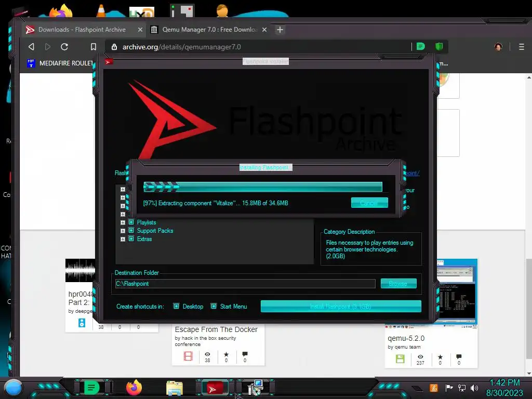Open the Action Center flag icon
Viewport: 532px width, 399px height.
[449, 388]
